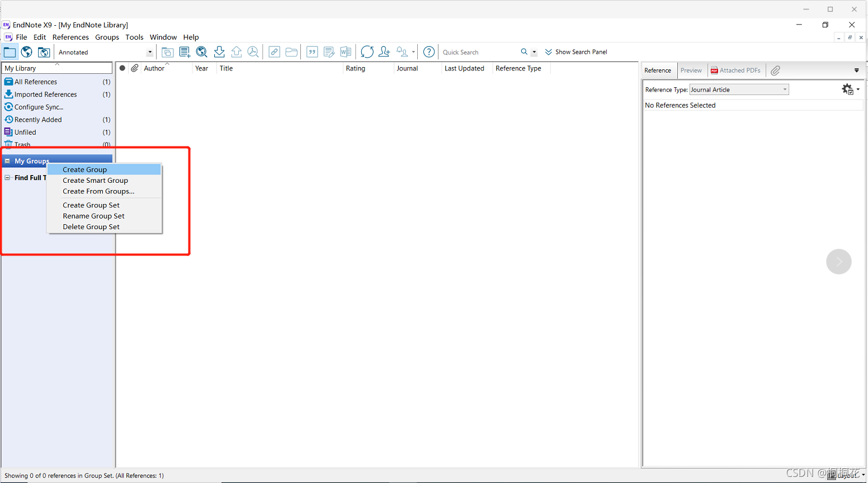
Task: Select the New Reference icon
Action: [x=185, y=51]
